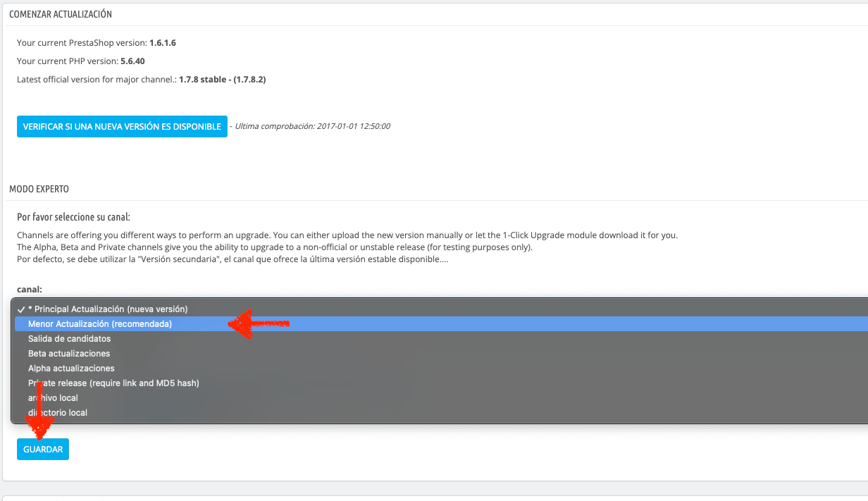Screen dimensions: 868x501
Task: Click latest version text '1.7.8 stable - (1.7.8.2)'
Action: point(223,80)
